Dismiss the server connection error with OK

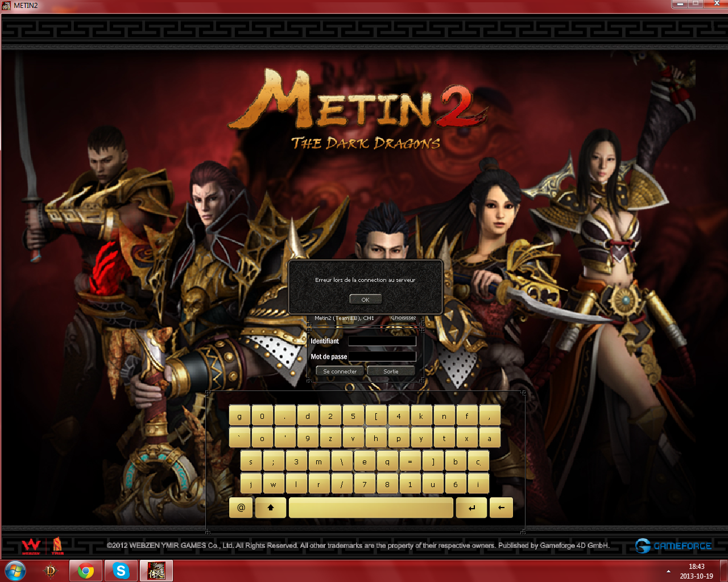click(x=365, y=300)
